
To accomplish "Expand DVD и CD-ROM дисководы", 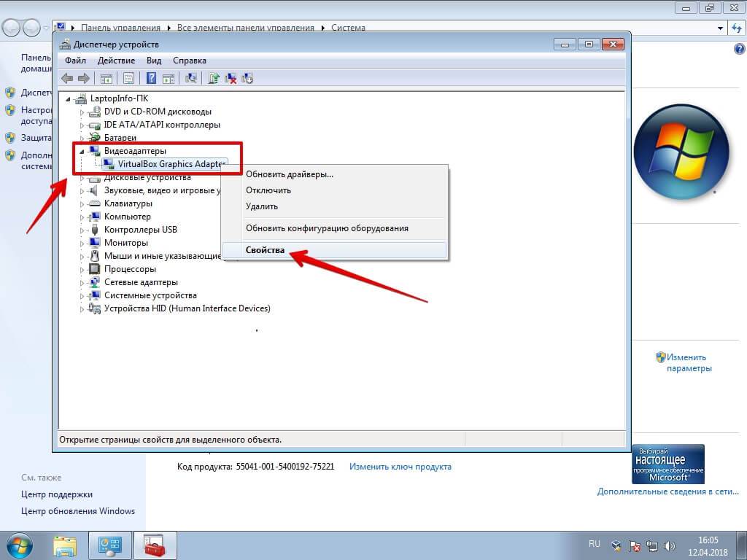I will (82, 113).
